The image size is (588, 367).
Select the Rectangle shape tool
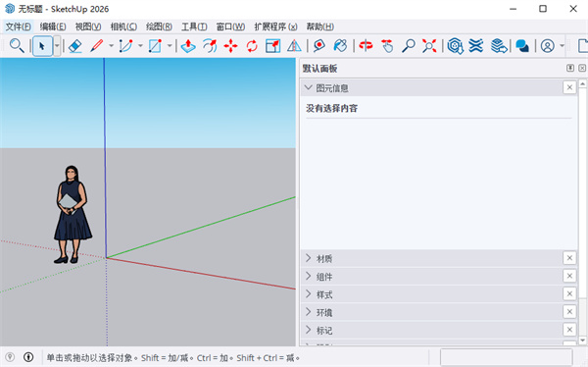click(155, 46)
